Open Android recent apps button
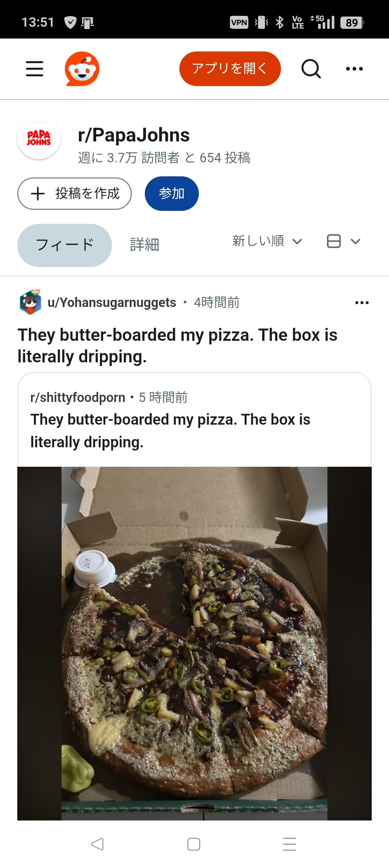 (x=290, y=844)
